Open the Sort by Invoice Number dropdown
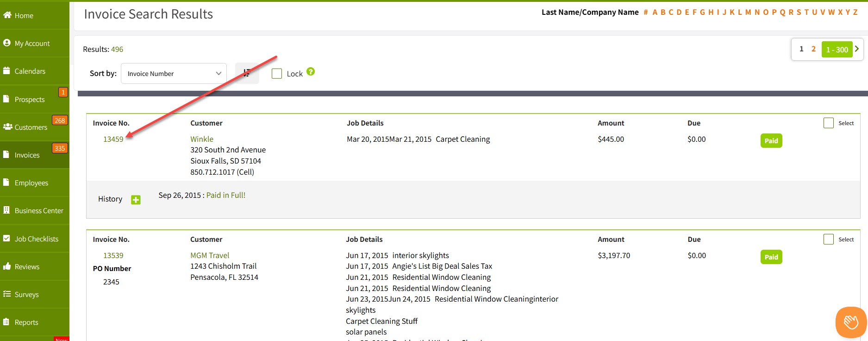This screenshot has width=868, height=341. pos(174,73)
